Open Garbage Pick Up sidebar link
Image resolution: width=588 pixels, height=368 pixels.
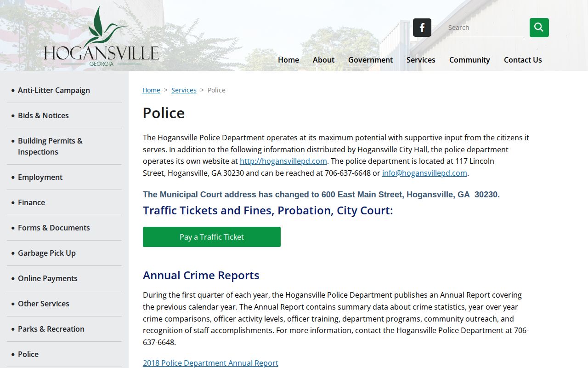47,253
